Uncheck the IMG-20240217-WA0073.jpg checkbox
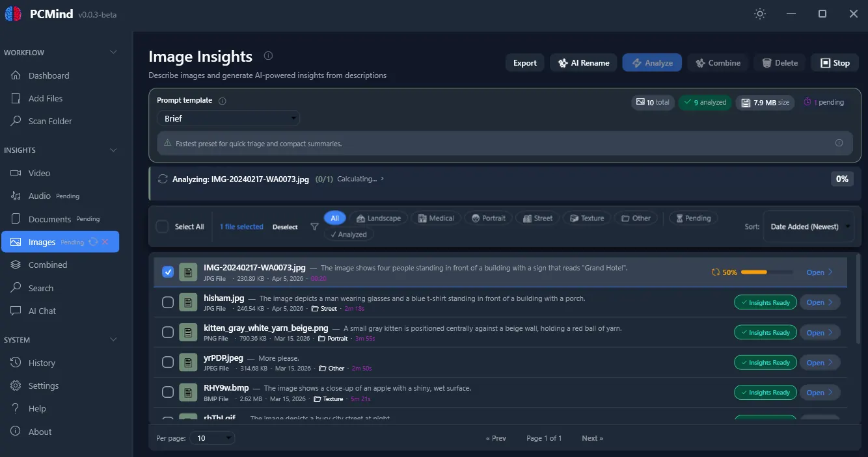Screen dimensions: 868x457 point(168,272)
